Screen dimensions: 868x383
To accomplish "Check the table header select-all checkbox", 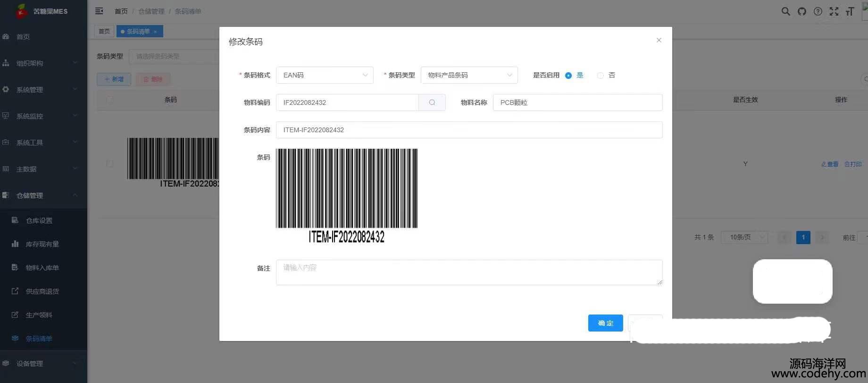I will pos(110,100).
